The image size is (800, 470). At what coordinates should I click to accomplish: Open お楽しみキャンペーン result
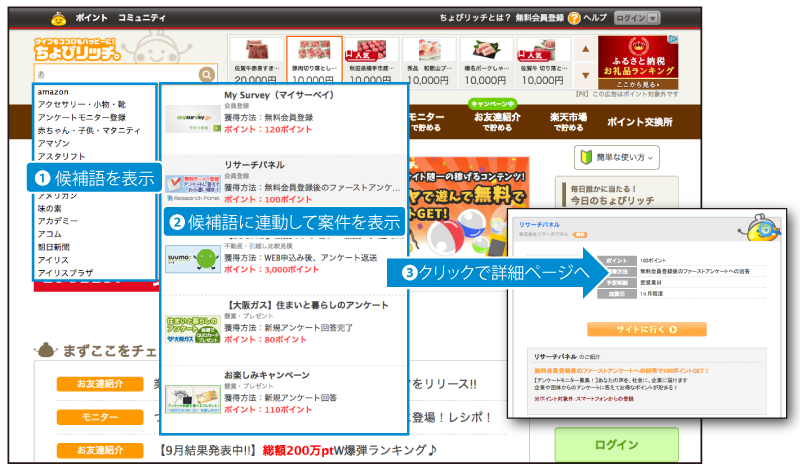(x=267, y=375)
